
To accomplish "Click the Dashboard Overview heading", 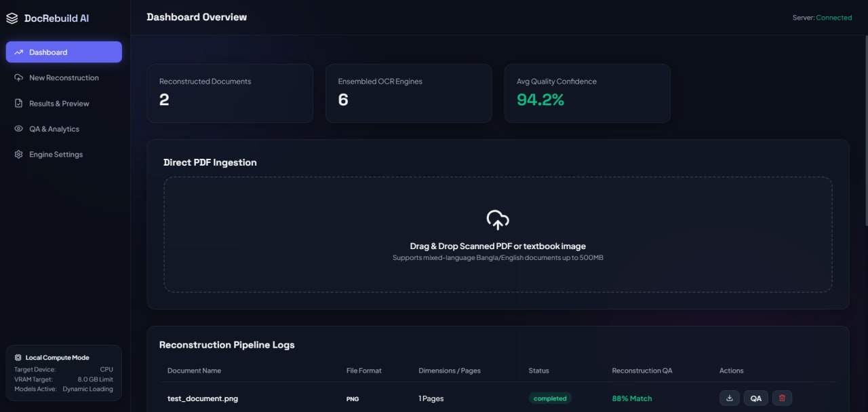I will tap(197, 17).
